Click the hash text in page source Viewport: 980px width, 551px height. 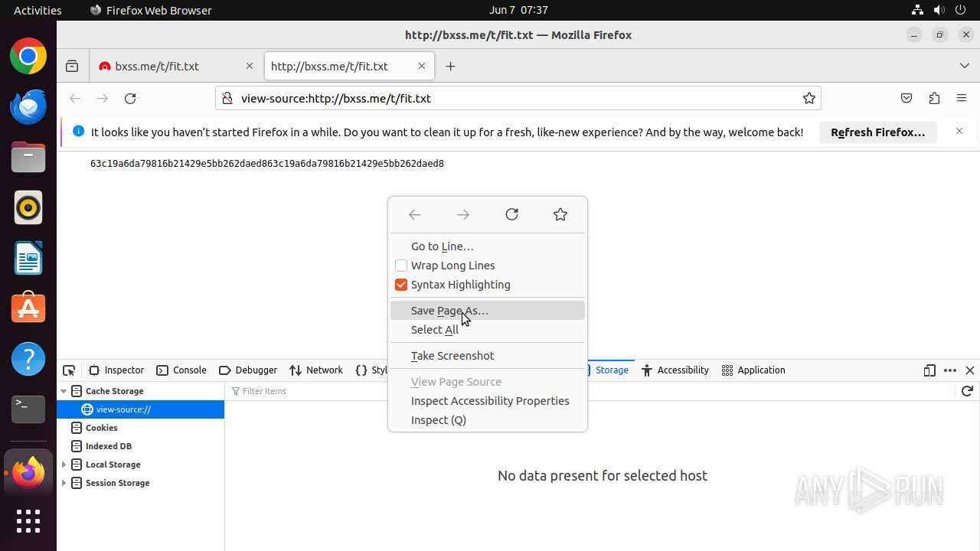(x=267, y=164)
